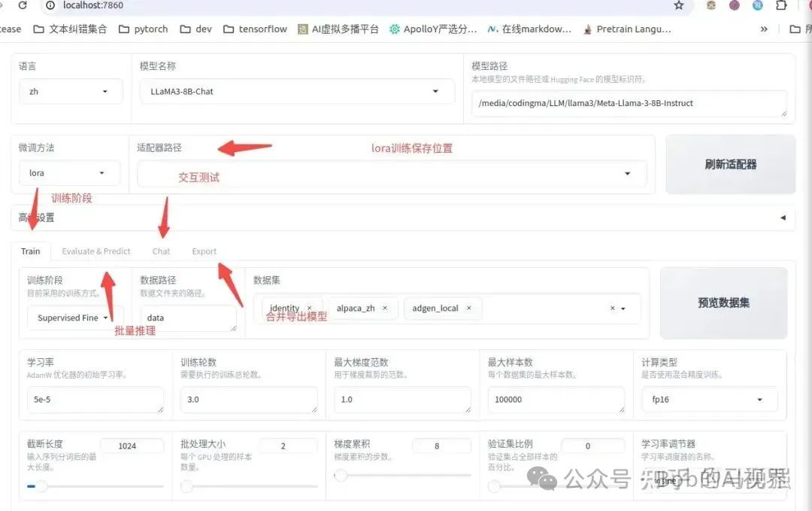Clear all selected datasets with the x
This screenshot has width=812, height=511.
[x=613, y=309]
